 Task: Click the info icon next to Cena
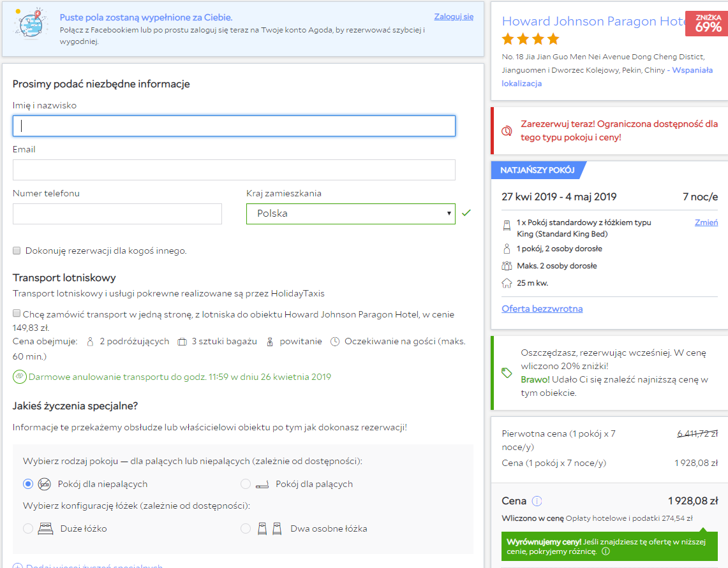coord(537,501)
